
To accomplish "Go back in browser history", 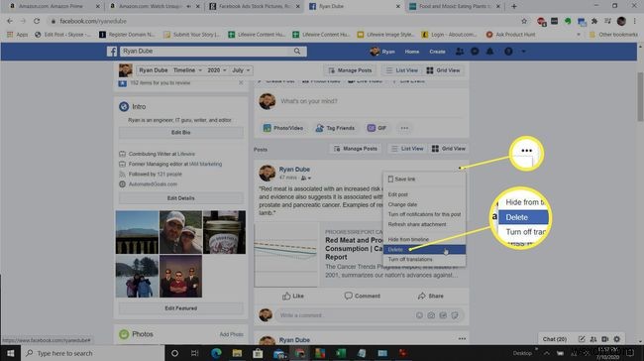I will click(10, 21).
